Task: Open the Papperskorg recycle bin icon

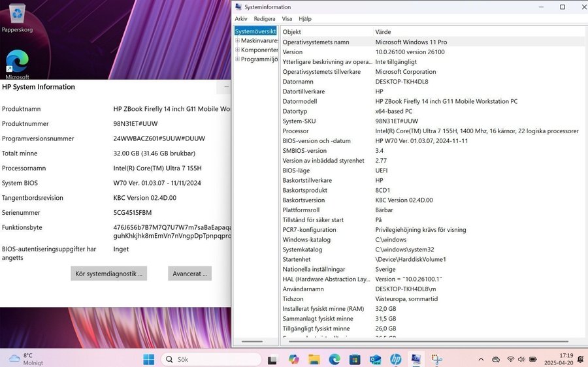Action: click(x=17, y=18)
